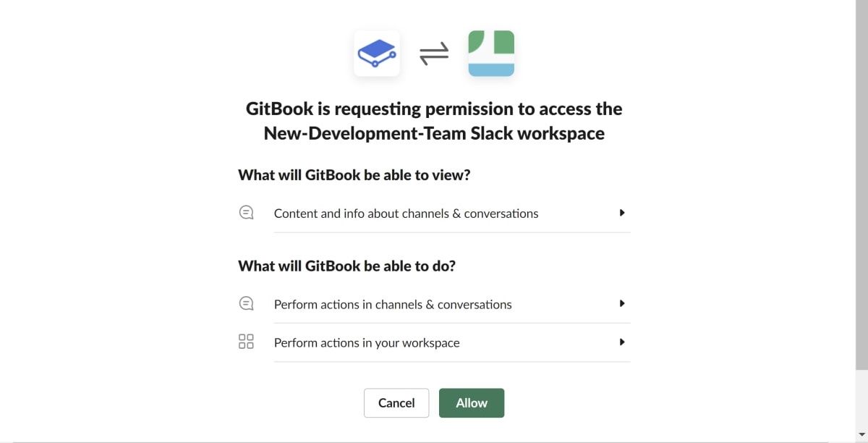Expand the channels and conversations view permission details
Screen dimensions: 868x443
(x=621, y=212)
